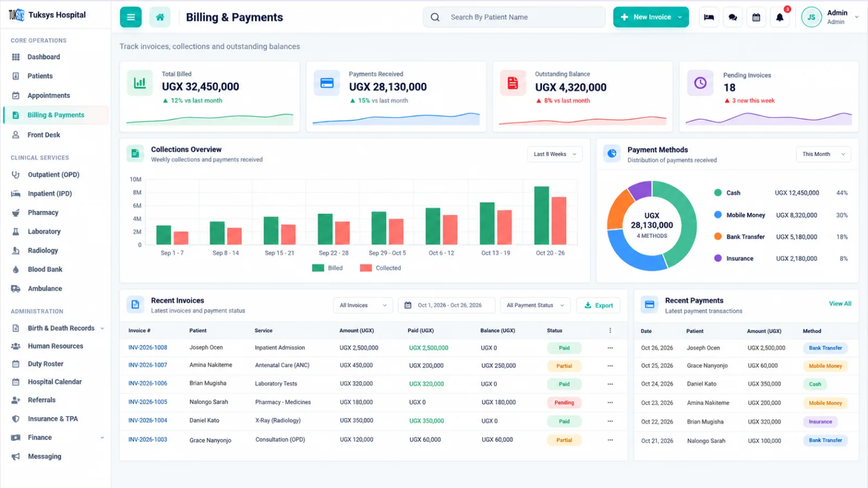This screenshot has height=488, width=868.
Task: Go home using the house icon
Action: [159, 17]
